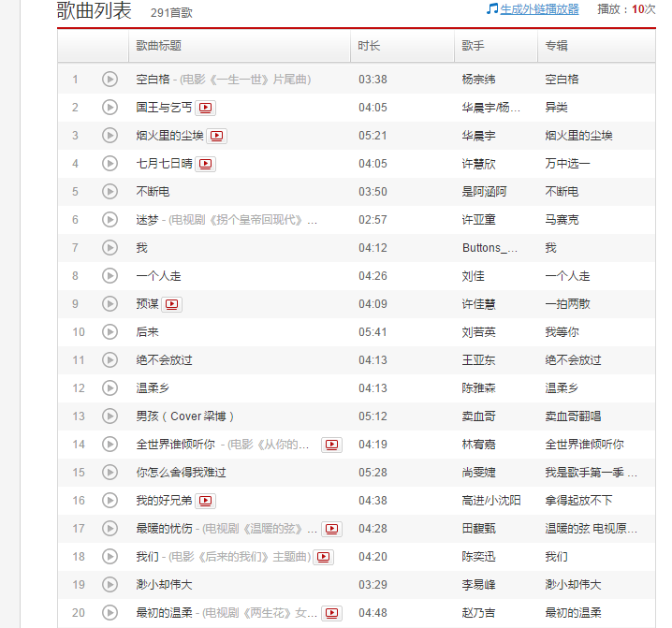Play song 4 七月七日晴
672x628 pixels.
110,164
